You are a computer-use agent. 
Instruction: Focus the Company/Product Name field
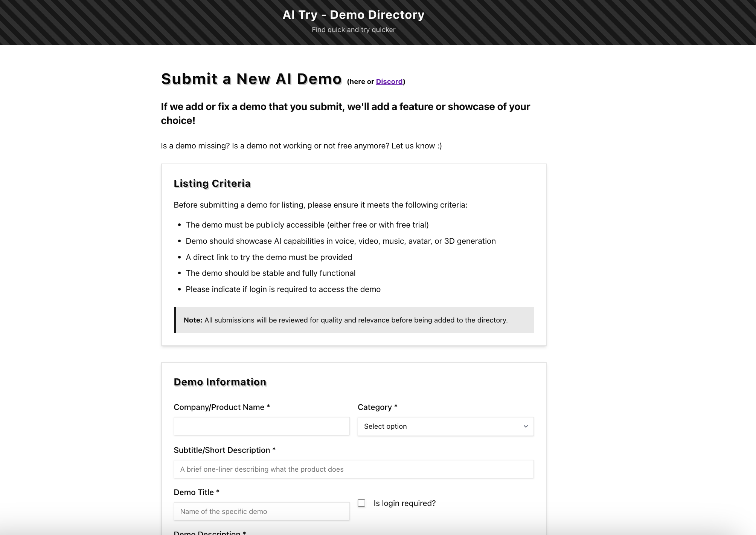pyautogui.click(x=261, y=426)
